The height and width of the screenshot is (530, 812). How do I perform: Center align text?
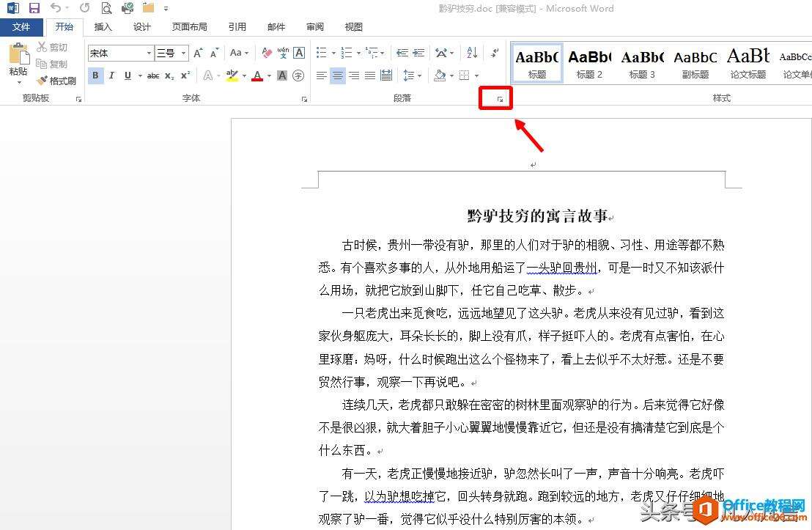click(338, 76)
